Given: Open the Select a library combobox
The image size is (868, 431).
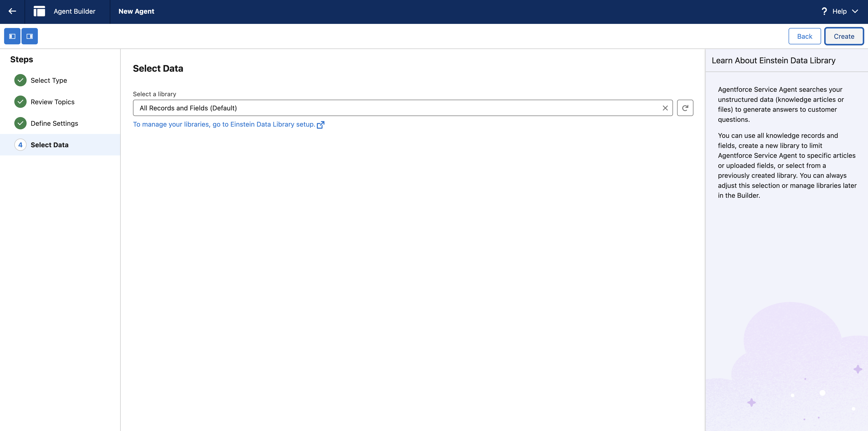Looking at the screenshot, I should click(398, 108).
